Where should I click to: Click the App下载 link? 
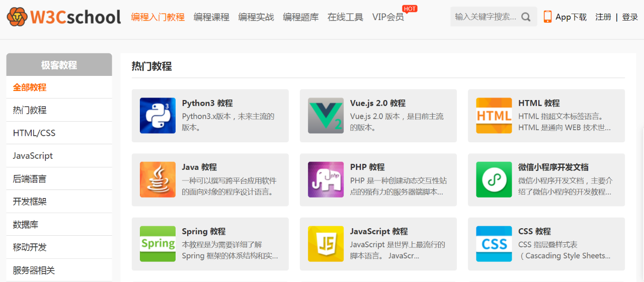coord(571,17)
